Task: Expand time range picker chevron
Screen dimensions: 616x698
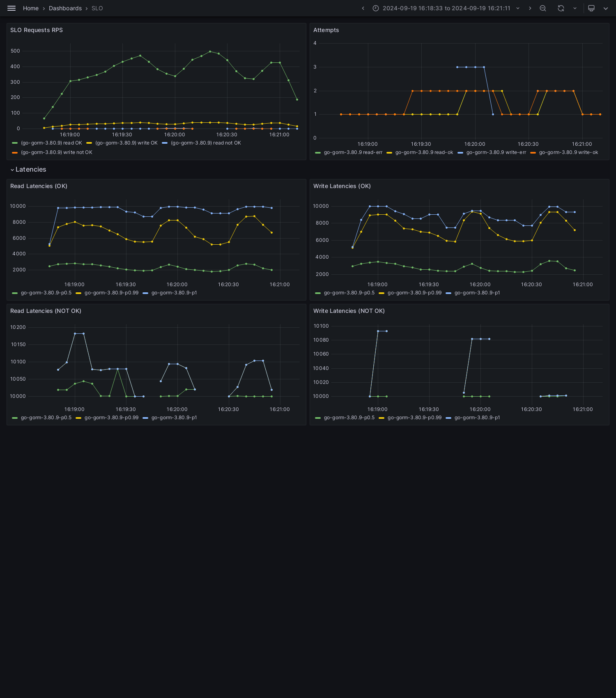Action: pyautogui.click(x=518, y=8)
